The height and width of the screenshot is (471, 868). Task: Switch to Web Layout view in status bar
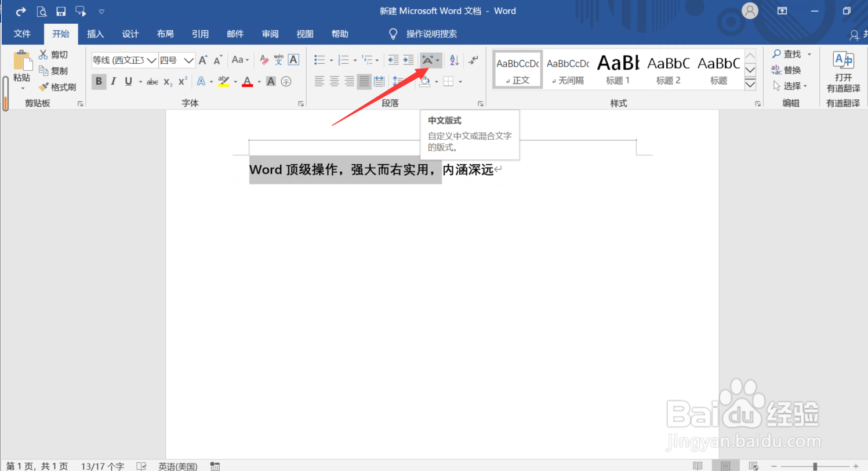[753, 466]
